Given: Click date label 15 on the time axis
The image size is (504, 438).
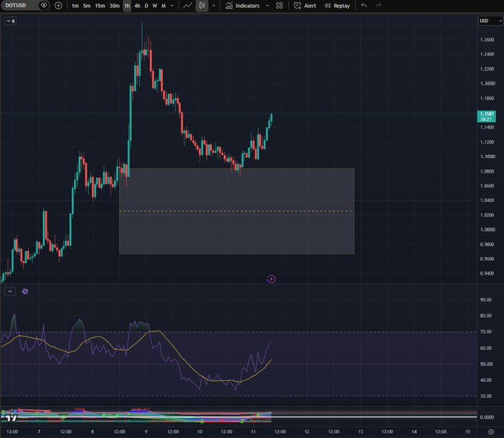Looking at the screenshot, I should (x=468, y=431).
